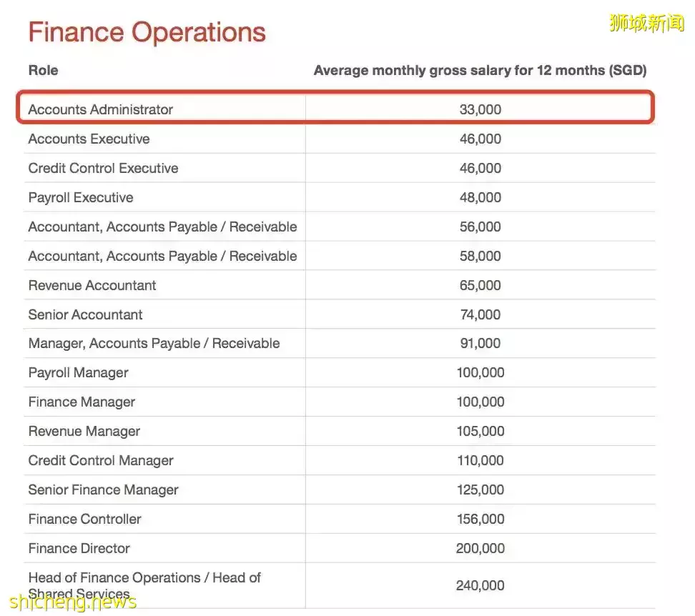Select the Role column header
695x616 pixels.
click(x=43, y=70)
